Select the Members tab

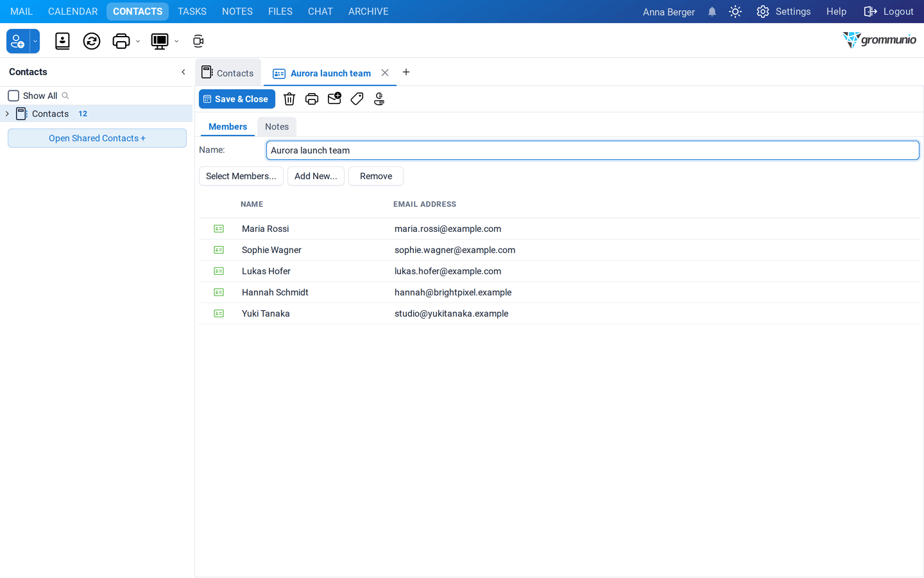coord(228,127)
